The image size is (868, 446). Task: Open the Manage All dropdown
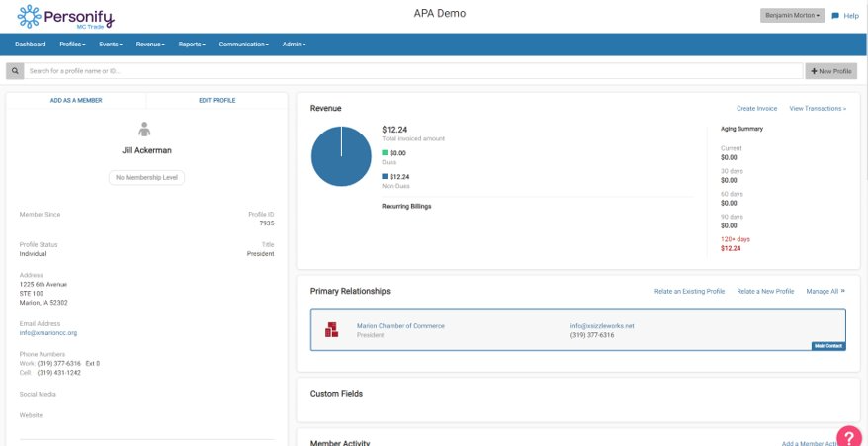[x=825, y=292]
